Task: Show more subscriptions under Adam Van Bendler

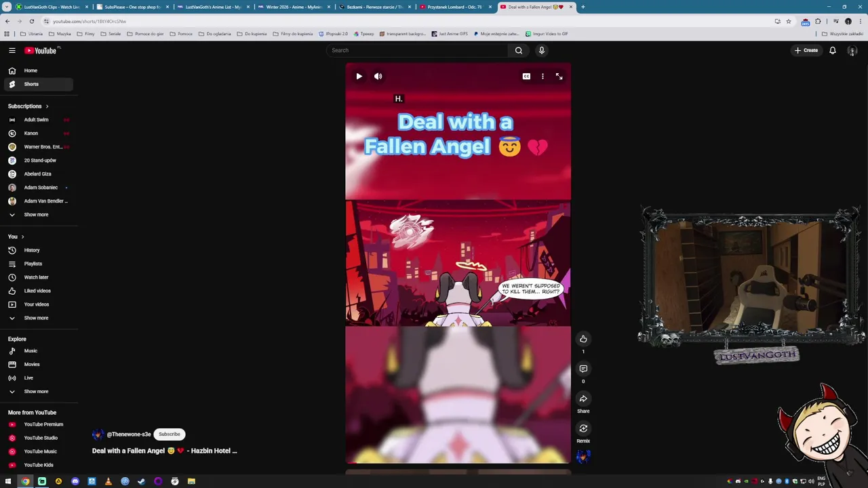Action: coord(37,215)
